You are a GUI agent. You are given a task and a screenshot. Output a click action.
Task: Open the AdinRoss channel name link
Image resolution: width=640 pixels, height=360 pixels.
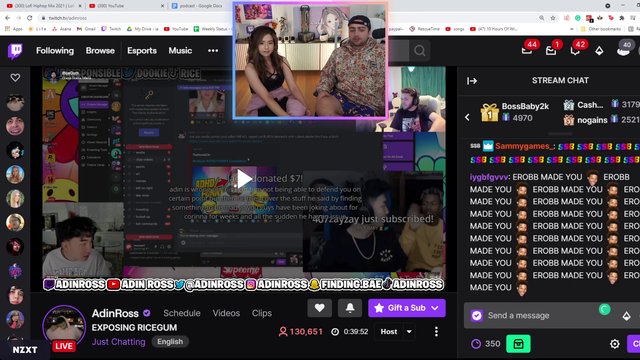coord(115,313)
